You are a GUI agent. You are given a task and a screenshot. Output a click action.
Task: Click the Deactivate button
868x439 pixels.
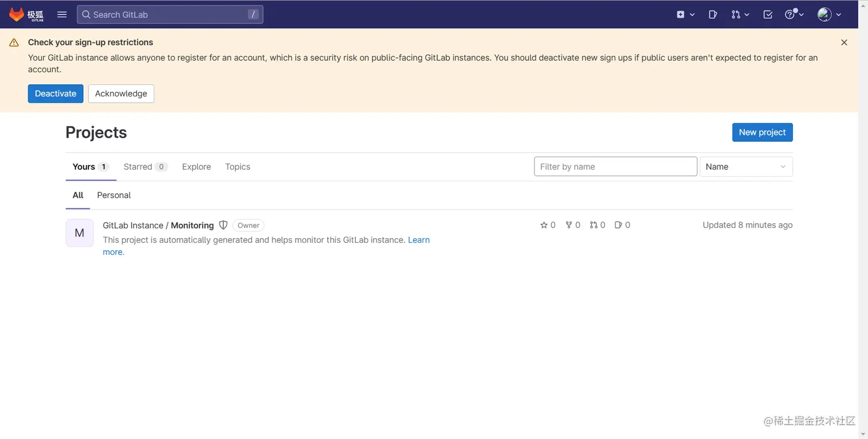coord(56,94)
